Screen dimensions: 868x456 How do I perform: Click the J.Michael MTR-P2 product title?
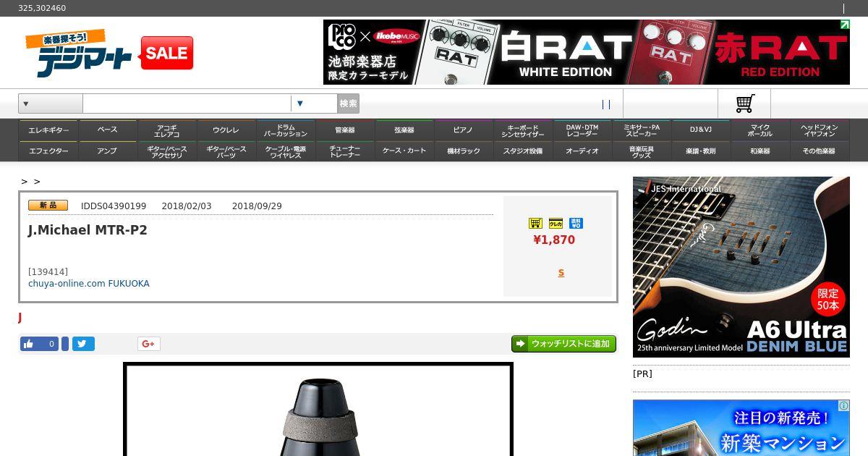[88, 230]
